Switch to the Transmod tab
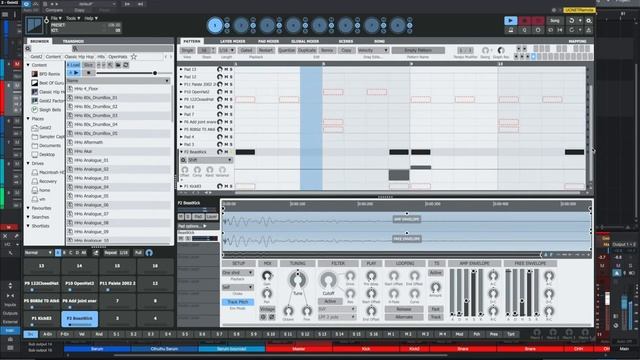Viewport: 640px width, 360px height. tap(73, 41)
